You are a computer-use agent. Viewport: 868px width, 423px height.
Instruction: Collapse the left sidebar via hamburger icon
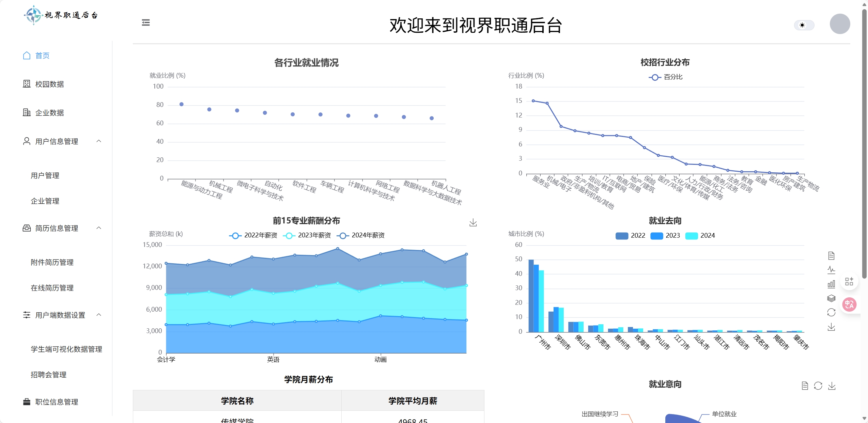tap(146, 22)
